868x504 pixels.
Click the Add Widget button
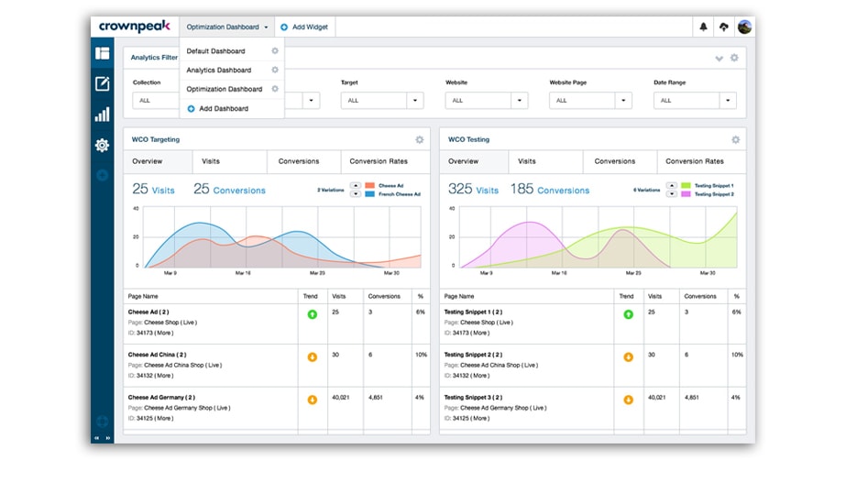(x=304, y=27)
